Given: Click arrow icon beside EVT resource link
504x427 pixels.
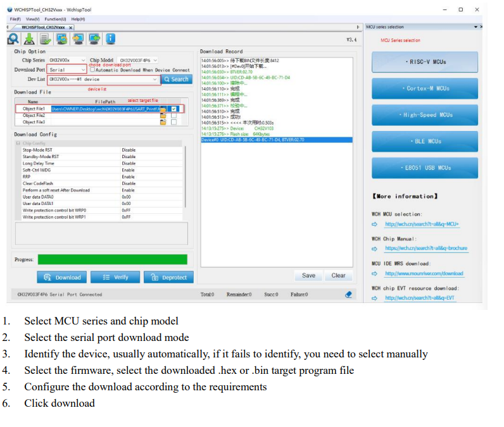Looking at the screenshot, I should click(374, 298).
